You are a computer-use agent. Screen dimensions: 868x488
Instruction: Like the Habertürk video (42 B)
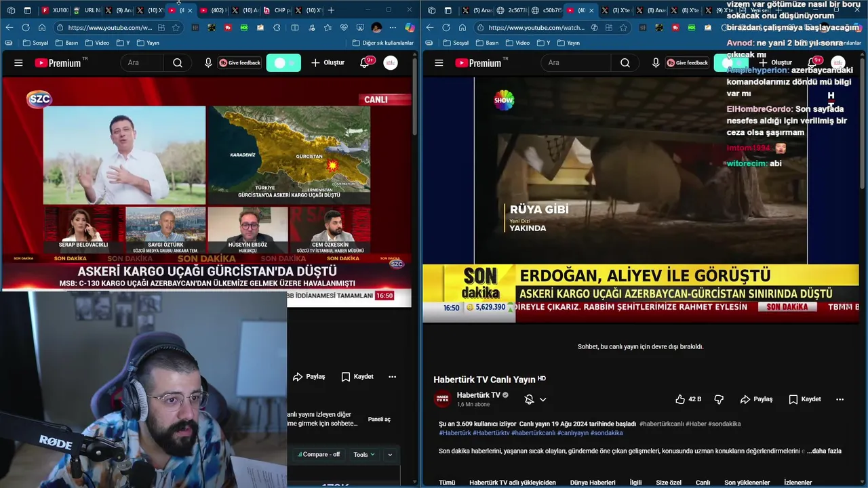pos(688,399)
